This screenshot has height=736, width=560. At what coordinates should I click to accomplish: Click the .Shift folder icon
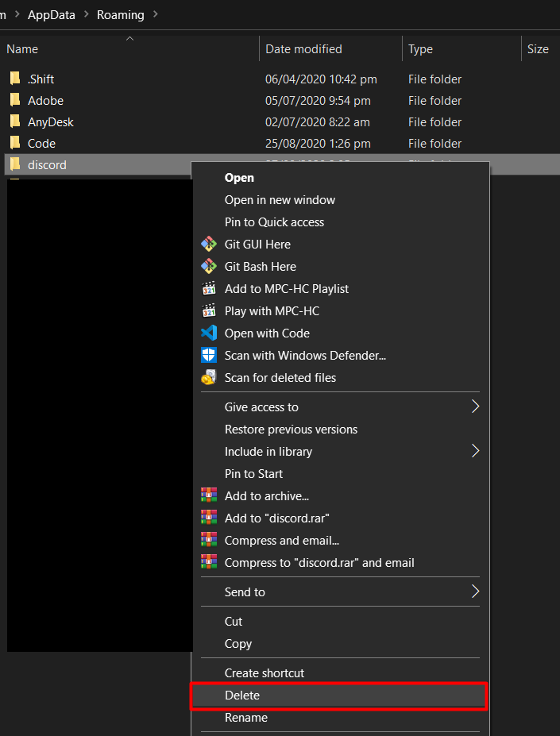click(15, 78)
